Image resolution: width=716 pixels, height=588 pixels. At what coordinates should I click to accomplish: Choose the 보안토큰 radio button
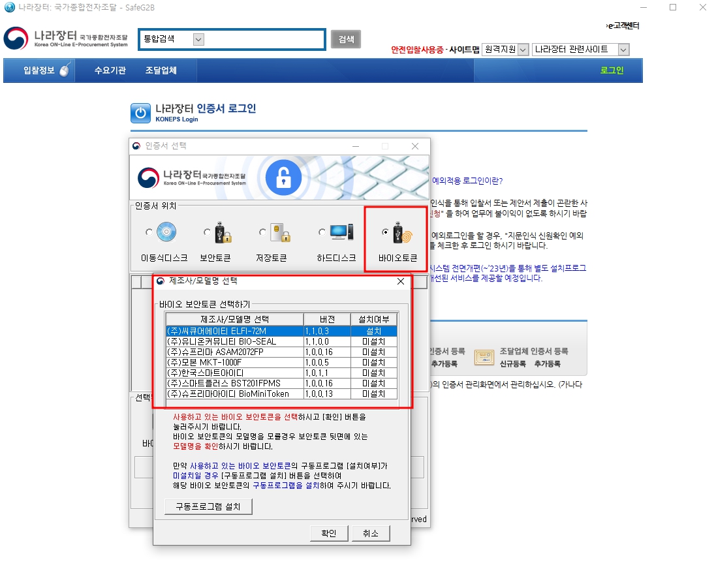coord(207,232)
